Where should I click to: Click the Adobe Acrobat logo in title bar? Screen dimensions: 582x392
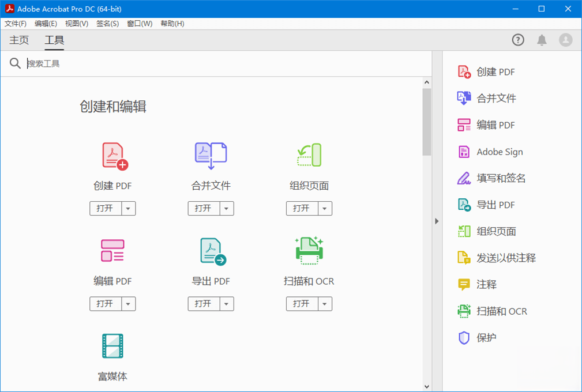click(10, 9)
